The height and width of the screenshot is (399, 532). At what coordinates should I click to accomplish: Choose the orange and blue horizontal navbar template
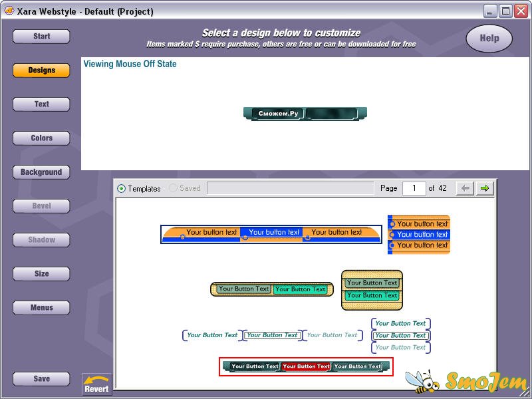tap(271, 234)
